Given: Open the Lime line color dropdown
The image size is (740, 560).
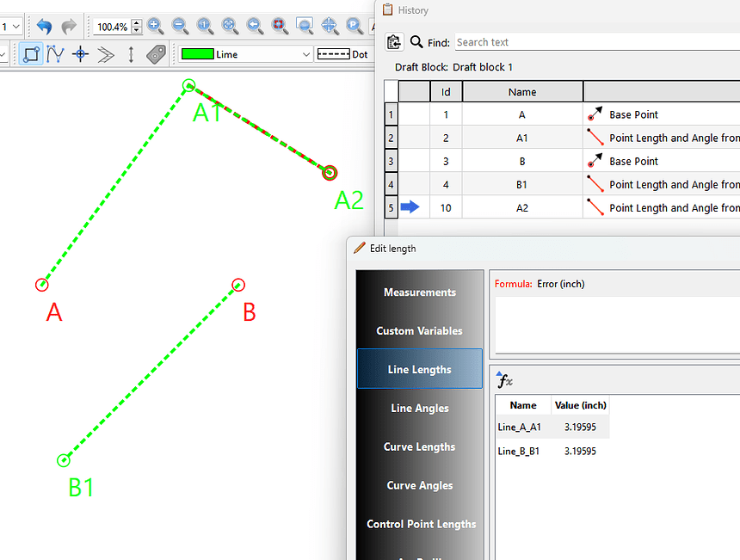Looking at the screenshot, I should tap(246, 54).
